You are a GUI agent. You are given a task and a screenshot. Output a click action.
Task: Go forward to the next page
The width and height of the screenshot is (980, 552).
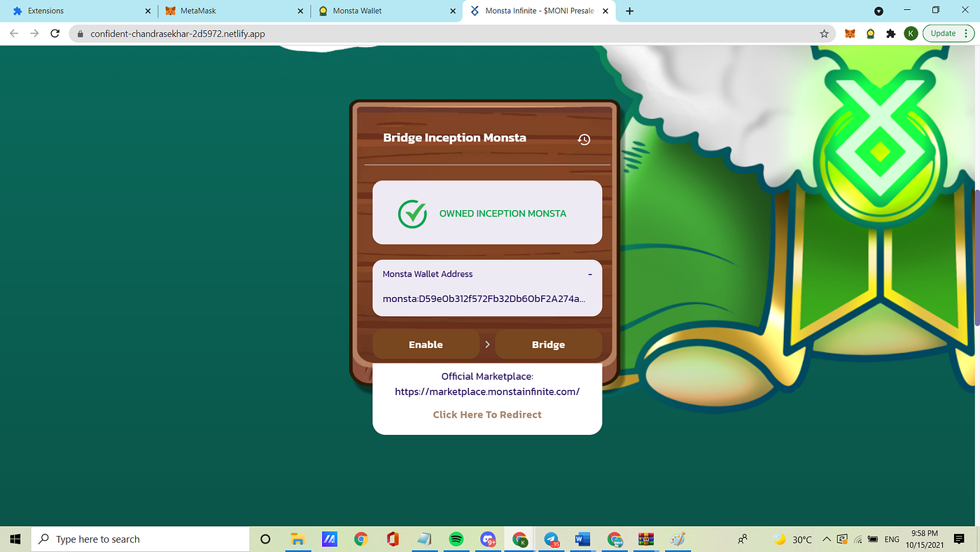34,34
